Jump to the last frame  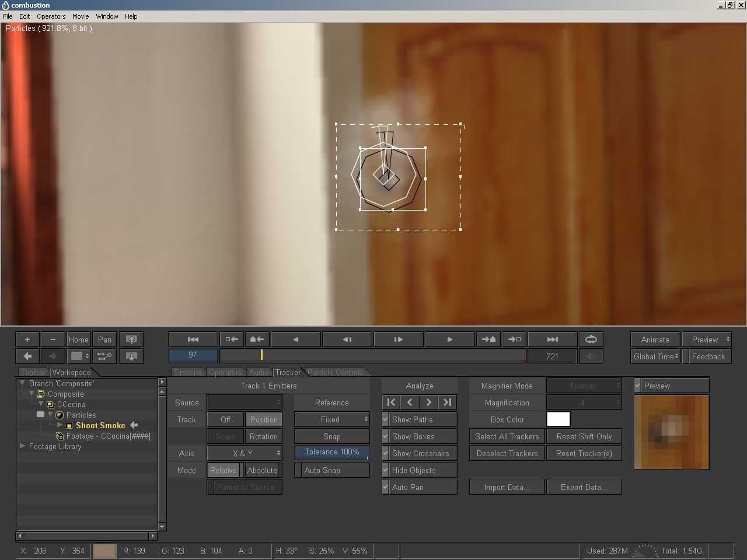click(x=553, y=339)
